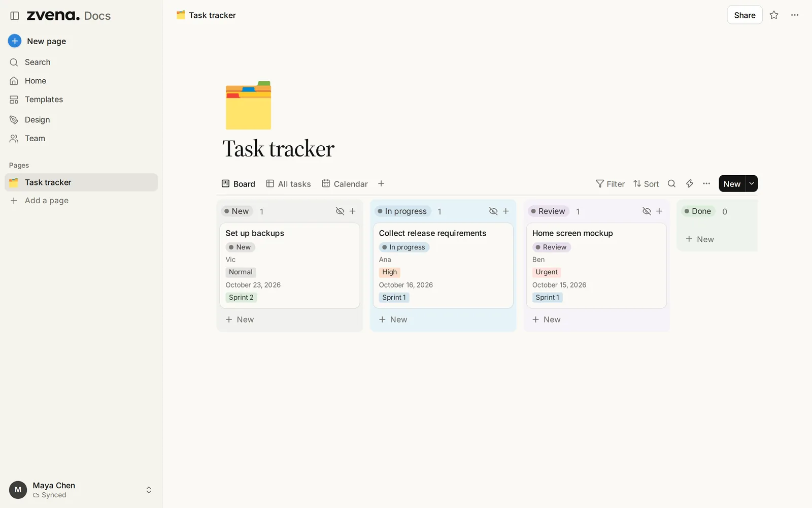This screenshot has width=812, height=508.
Task: Click + New under Set up backups card
Action: pyautogui.click(x=240, y=320)
